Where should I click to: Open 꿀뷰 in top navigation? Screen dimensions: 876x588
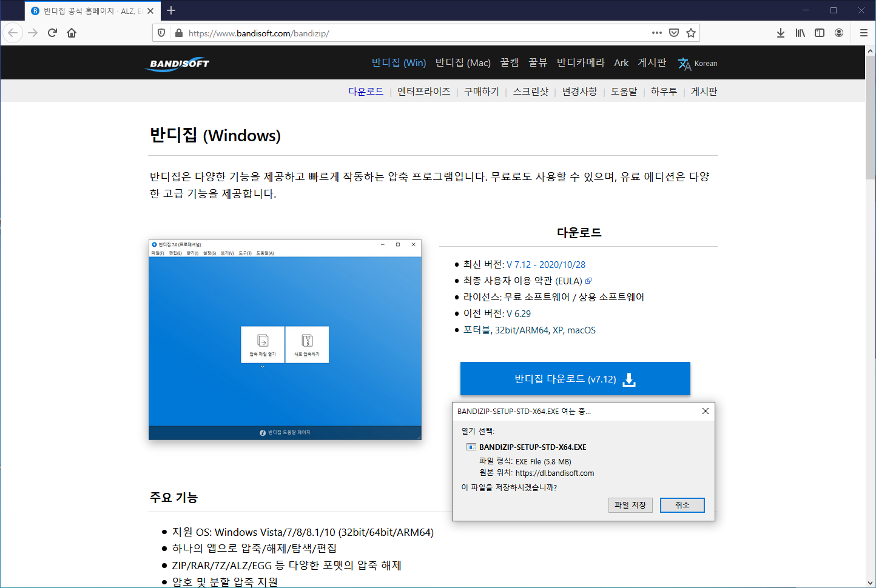click(x=537, y=62)
